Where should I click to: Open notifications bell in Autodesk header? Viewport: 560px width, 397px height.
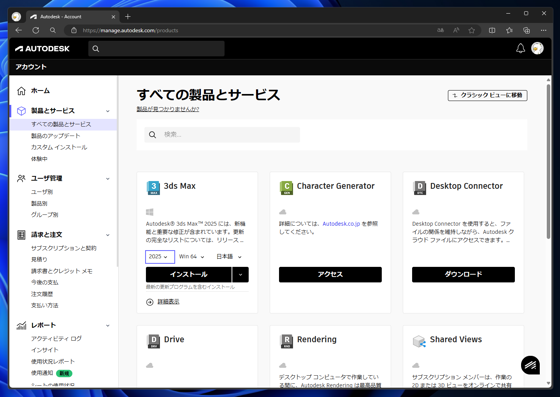click(x=521, y=48)
